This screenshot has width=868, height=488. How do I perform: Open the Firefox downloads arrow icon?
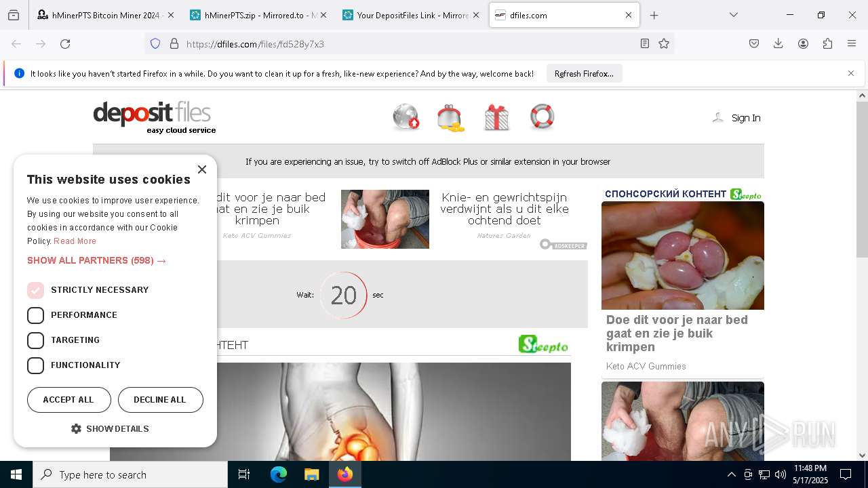(778, 43)
